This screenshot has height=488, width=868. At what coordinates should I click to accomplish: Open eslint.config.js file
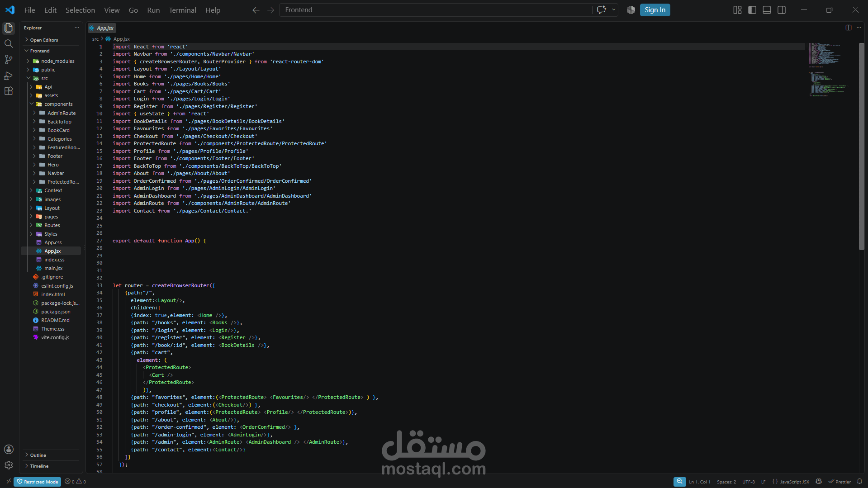(x=57, y=286)
